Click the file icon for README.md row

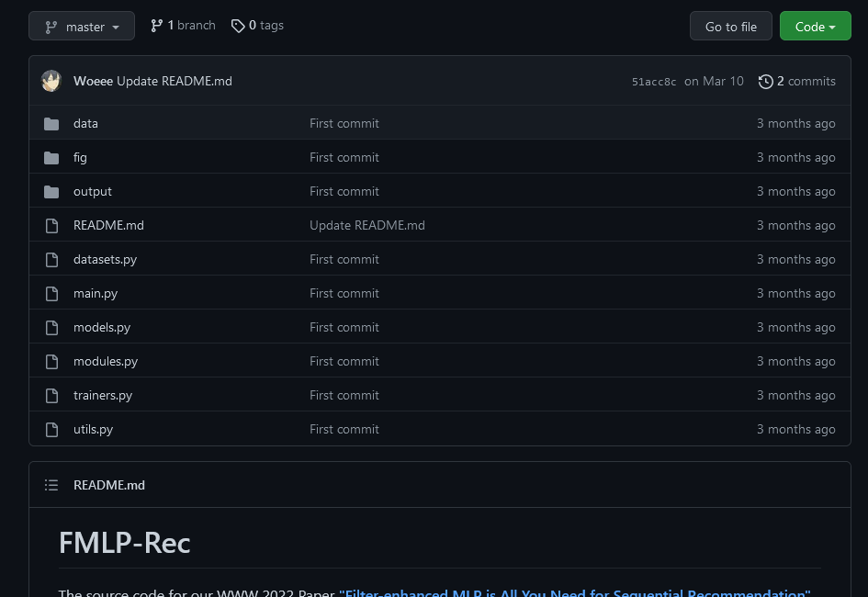51,226
